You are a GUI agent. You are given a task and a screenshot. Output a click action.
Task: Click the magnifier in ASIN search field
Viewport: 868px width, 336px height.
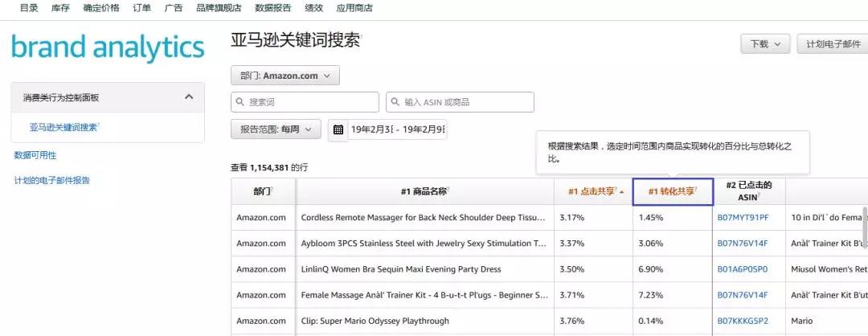(395, 102)
